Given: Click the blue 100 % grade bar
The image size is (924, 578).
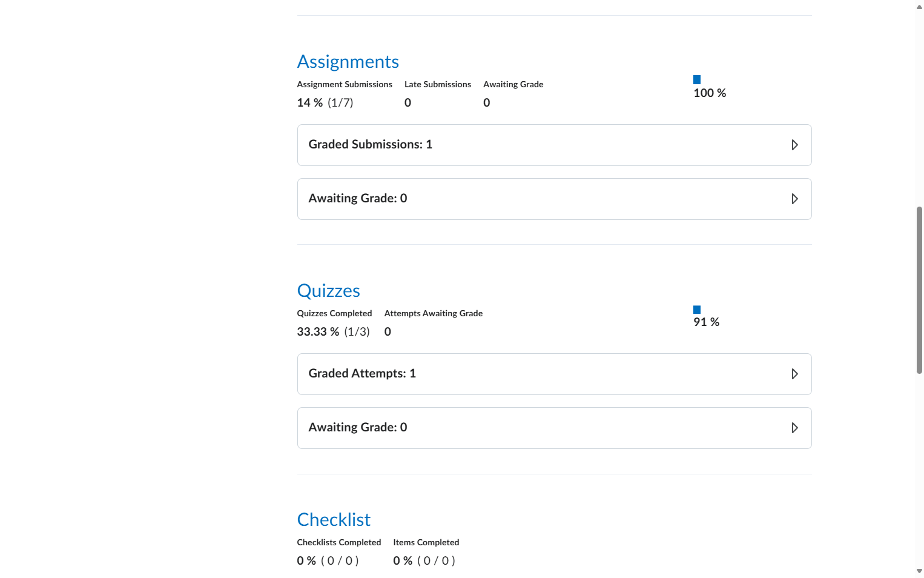Looking at the screenshot, I should click(697, 79).
